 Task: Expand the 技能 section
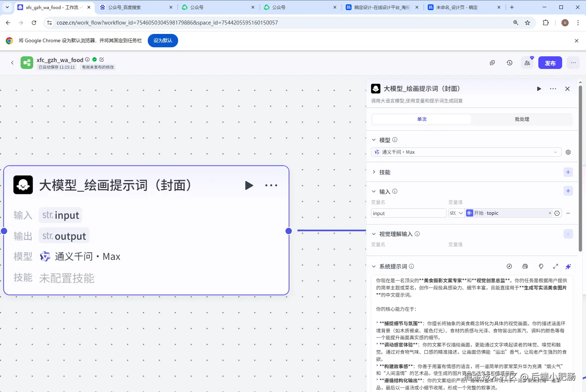pos(374,172)
